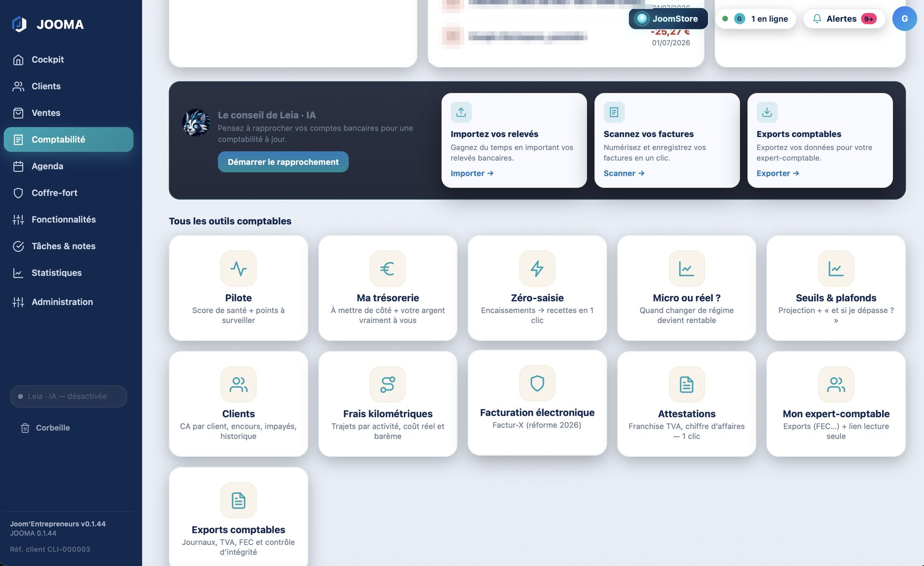Click the Joom'Entrepreneurs v0.1.44 version text
The width and height of the screenshot is (924, 566).
(58, 524)
